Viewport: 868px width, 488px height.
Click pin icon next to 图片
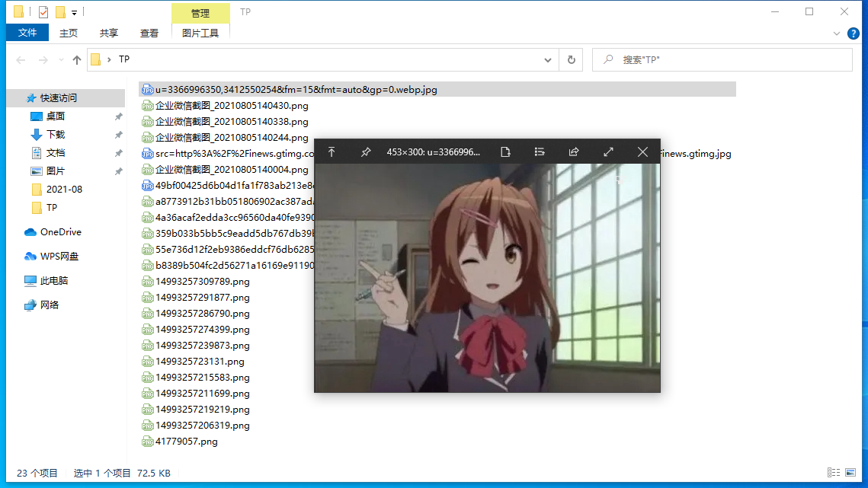(x=118, y=171)
